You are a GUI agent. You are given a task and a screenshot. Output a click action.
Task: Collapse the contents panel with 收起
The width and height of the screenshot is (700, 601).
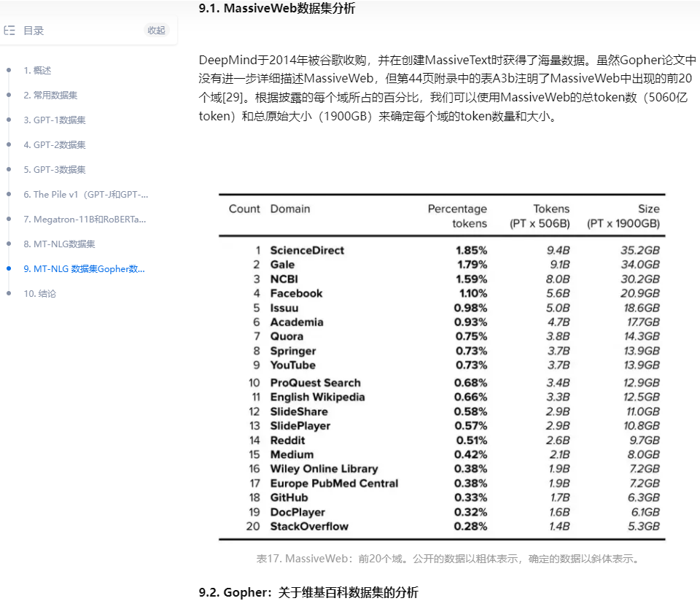pos(156,31)
